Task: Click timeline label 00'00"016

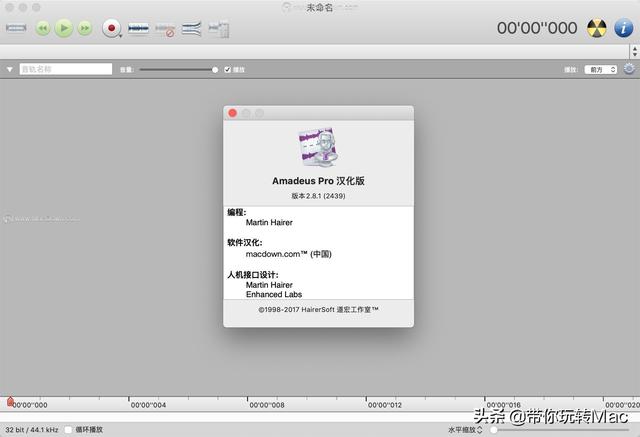Action: (x=503, y=405)
